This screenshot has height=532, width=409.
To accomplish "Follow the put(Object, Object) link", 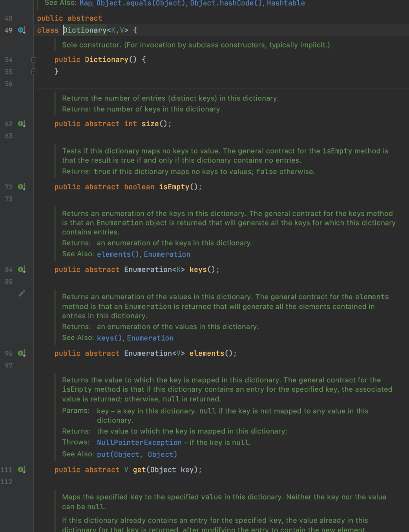I will tap(137, 454).
